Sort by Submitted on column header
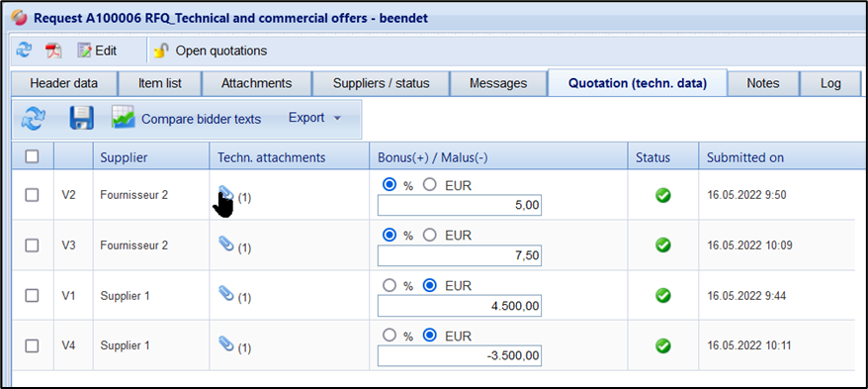The width and height of the screenshot is (868, 389). coord(745,157)
